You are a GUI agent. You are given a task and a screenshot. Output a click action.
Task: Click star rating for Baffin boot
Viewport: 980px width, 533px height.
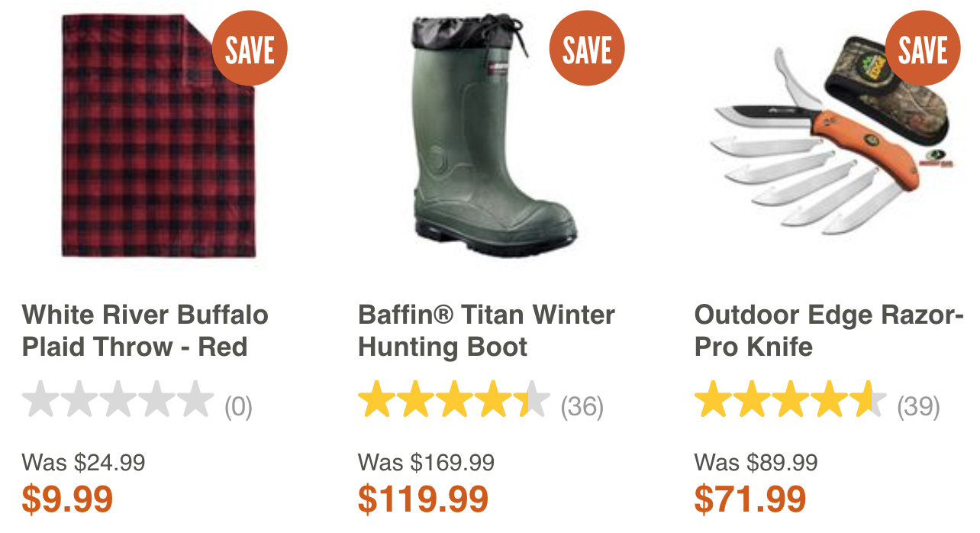tap(454, 399)
